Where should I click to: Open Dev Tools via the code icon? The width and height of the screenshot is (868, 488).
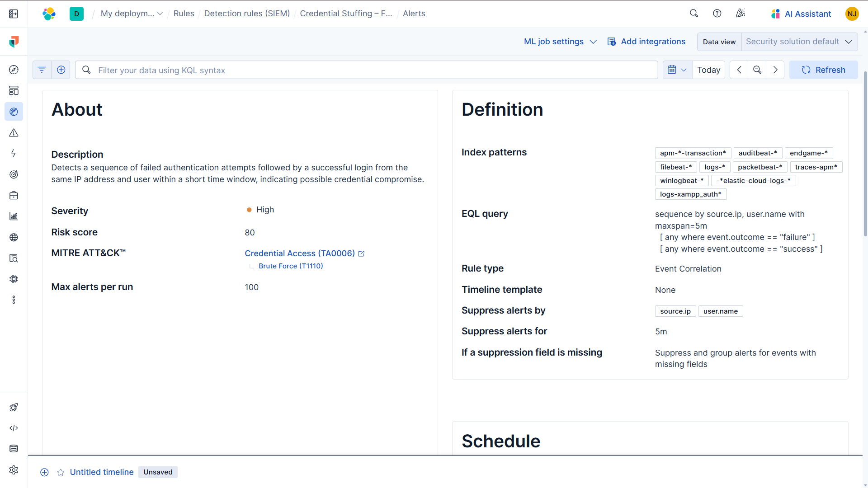14,428
